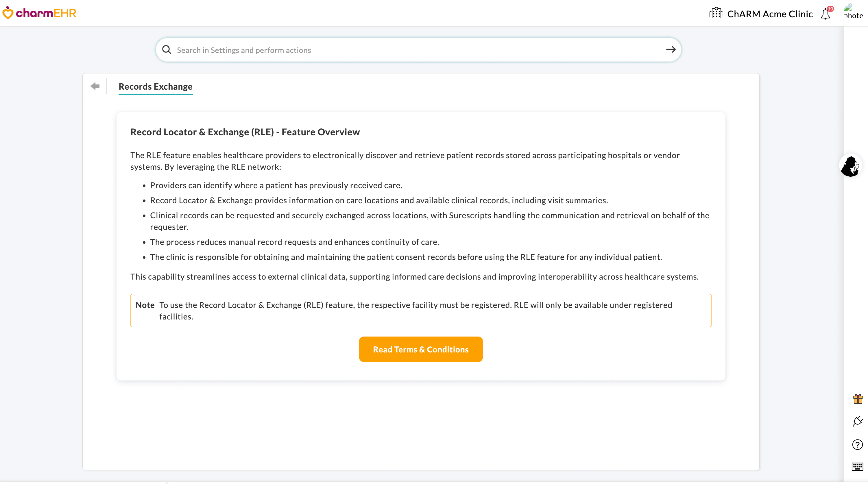Image resolution: width=868 pixels, height=484 pixels.
Task: Open the help question mark icon
Action: click(x=857, y=445)
